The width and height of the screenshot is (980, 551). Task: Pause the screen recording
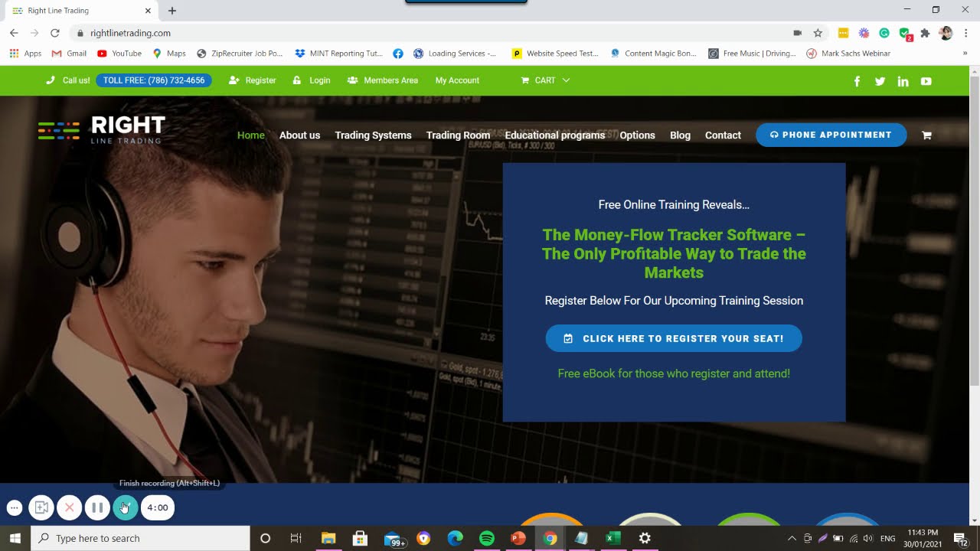coord(97,507)
